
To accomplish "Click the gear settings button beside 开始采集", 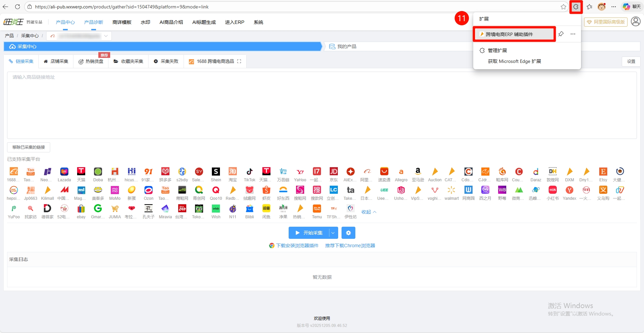I will click(x=348, y=233).
